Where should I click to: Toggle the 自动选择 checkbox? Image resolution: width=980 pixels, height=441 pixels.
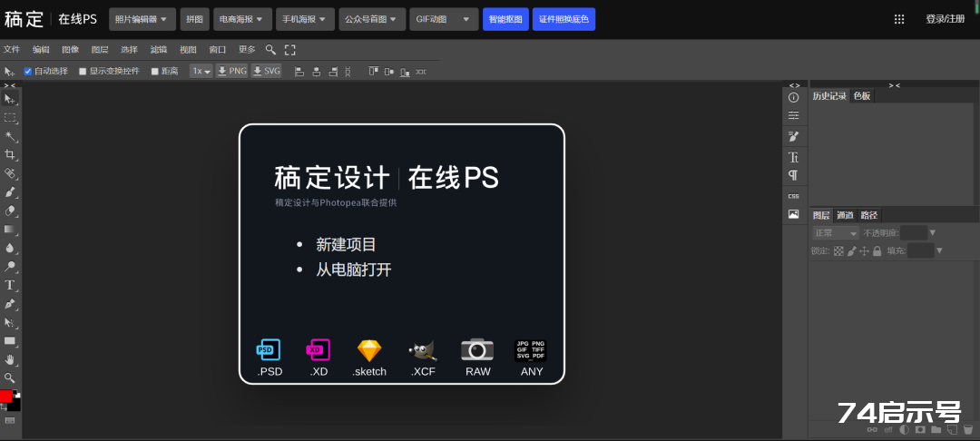tap(27, 71)
